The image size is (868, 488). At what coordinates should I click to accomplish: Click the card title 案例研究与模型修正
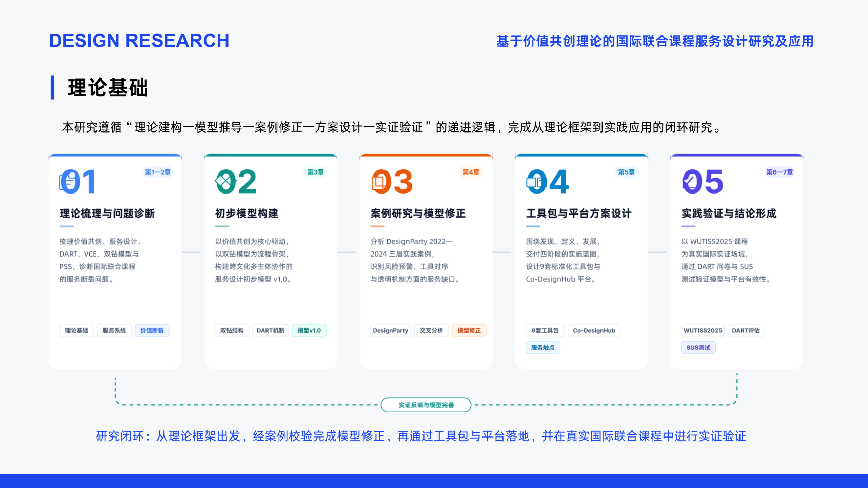pos(418,213)
